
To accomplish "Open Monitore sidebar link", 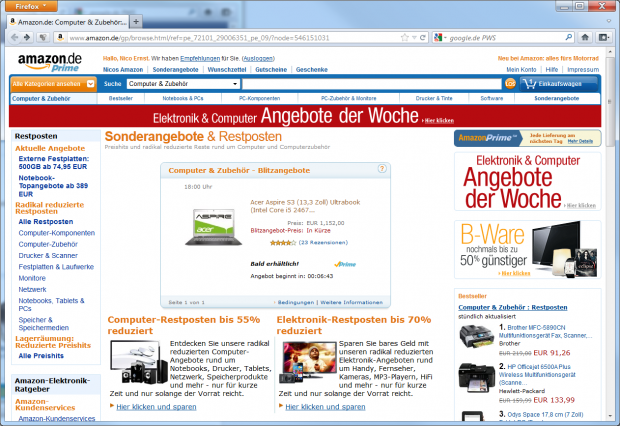I will (32, 278).
